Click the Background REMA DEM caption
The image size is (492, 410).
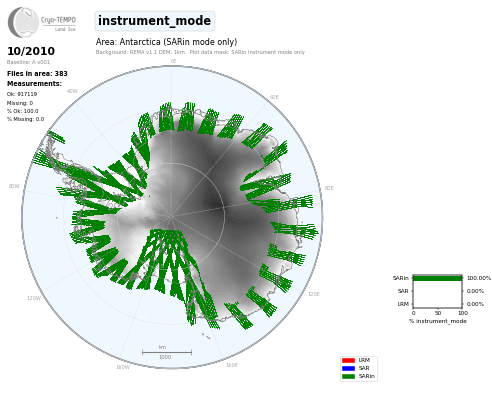click(140, 52)
